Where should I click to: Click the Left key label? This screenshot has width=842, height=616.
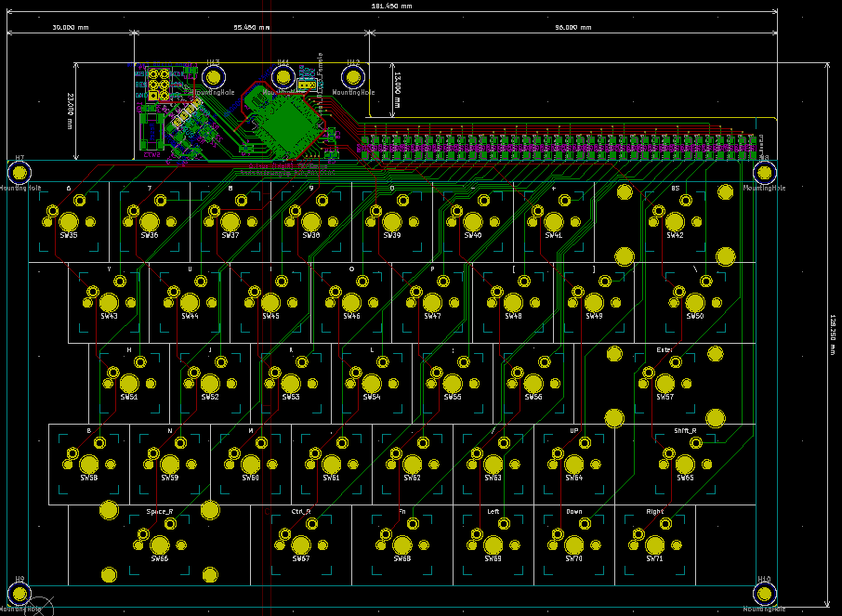click(x=493, y=511)
